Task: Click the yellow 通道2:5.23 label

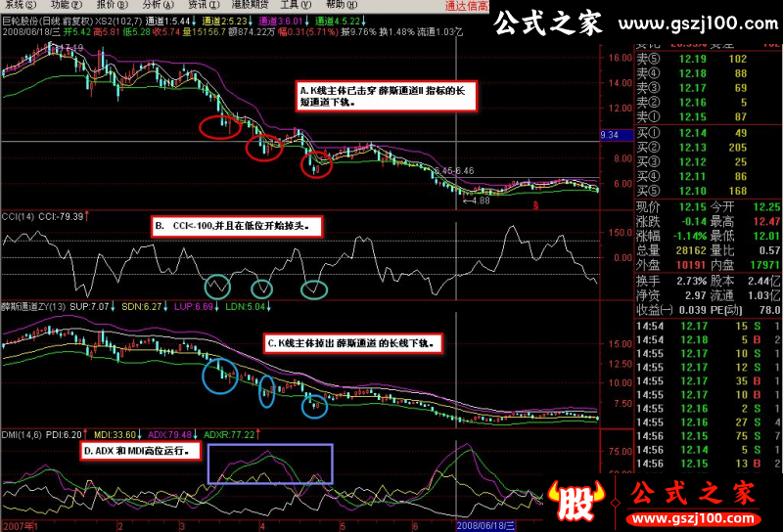Action: click(x=225, y=22)
